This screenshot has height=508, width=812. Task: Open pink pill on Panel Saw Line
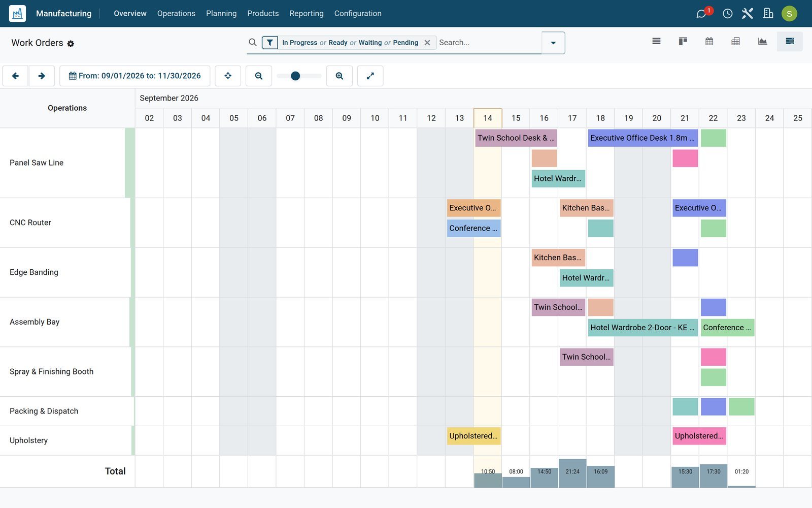click(685, 158)
